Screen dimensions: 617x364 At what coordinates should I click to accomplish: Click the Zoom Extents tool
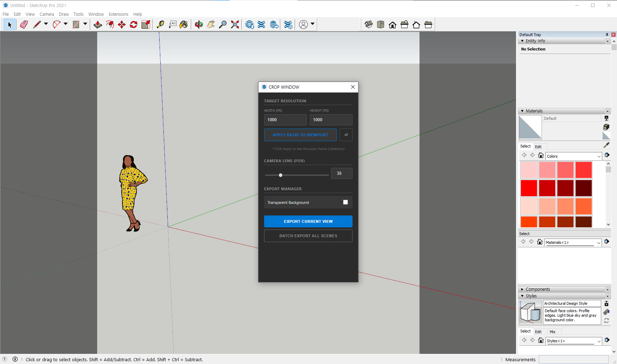pyautogui.click(x=234, y=24)
